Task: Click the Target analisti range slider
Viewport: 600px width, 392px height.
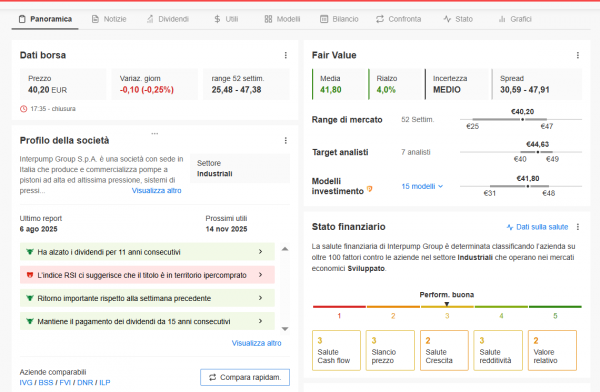Action: point(521,152)
